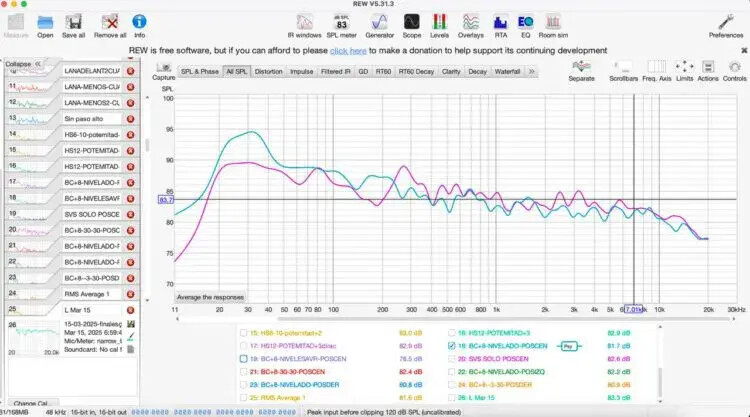Click the trace legend vertical scrollbar
Screen dimensions: 750x417
(660, 382)
